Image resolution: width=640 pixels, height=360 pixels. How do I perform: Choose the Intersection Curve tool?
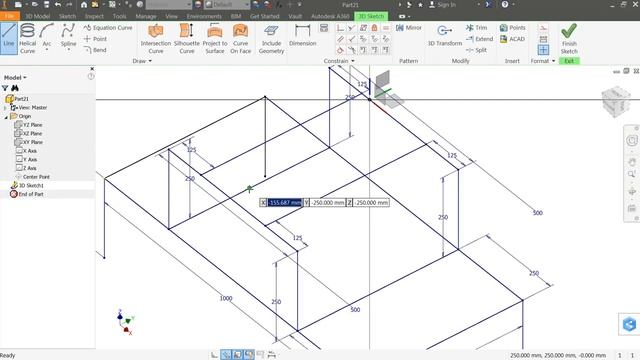156,38
